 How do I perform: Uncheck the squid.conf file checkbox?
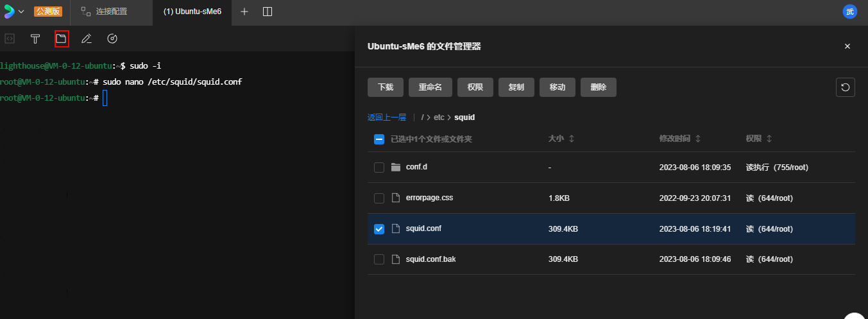[379, 229]
